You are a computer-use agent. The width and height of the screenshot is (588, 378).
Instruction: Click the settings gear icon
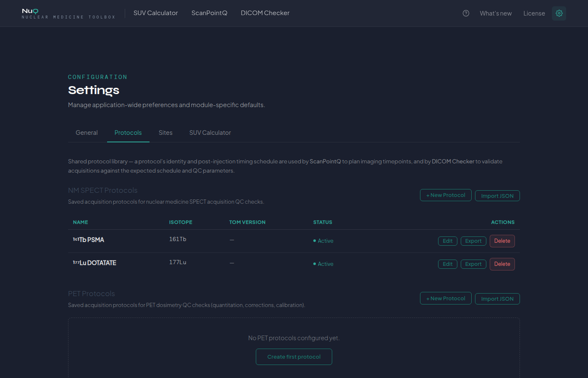(x=559, y=13)
